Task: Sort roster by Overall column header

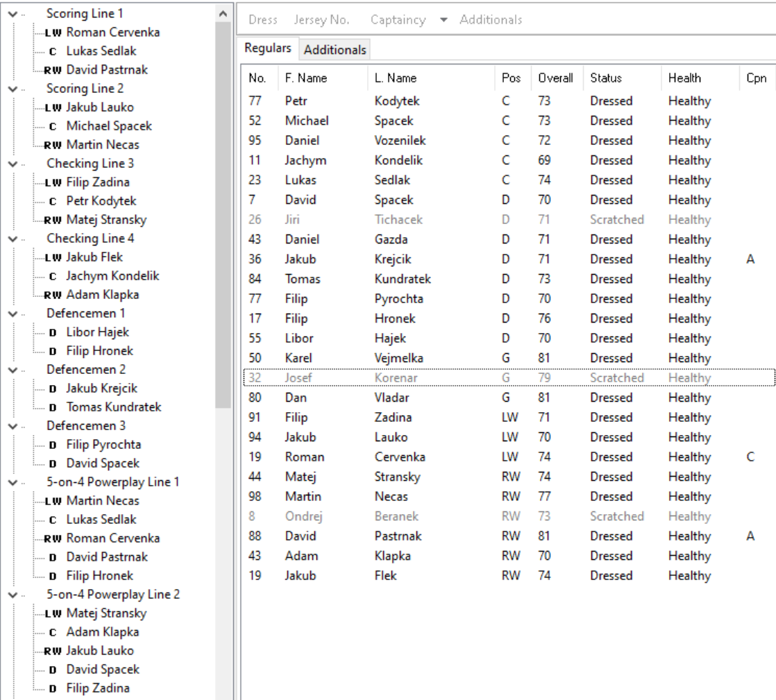Action: point(557,78)
